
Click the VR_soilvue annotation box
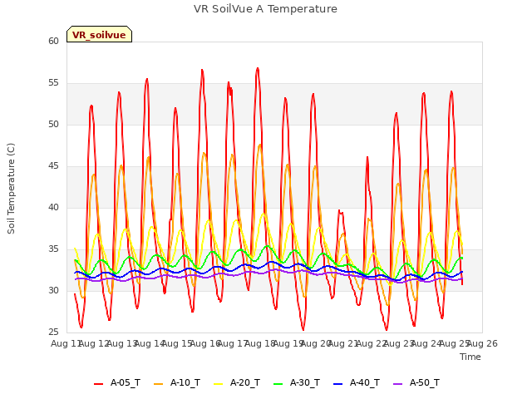click(99, 34)
